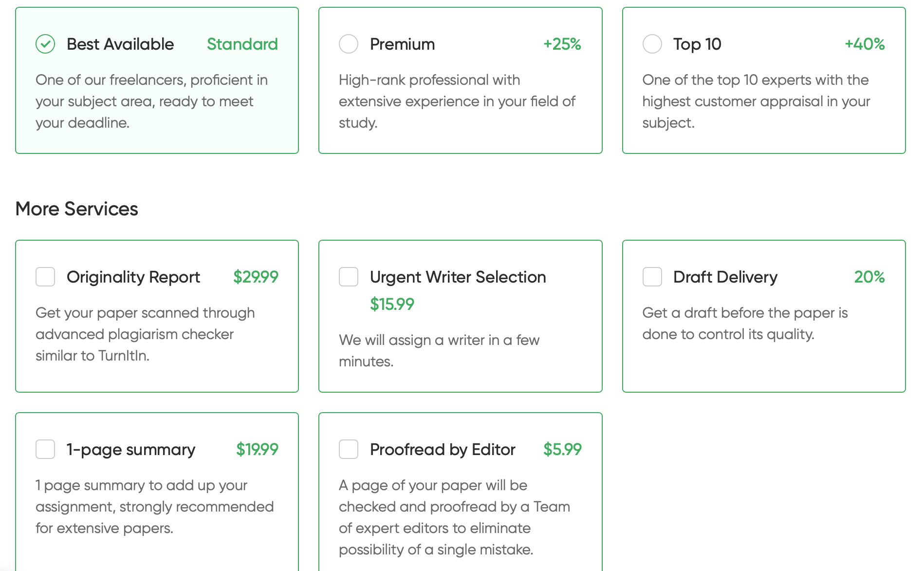
Task: Click the $15.99 Urgent Writer price
Action: point(392,304)
